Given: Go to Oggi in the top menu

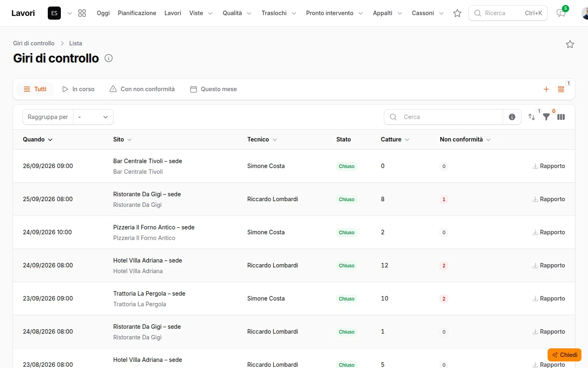Looking at the screenshot, I should tap(103, 13).
